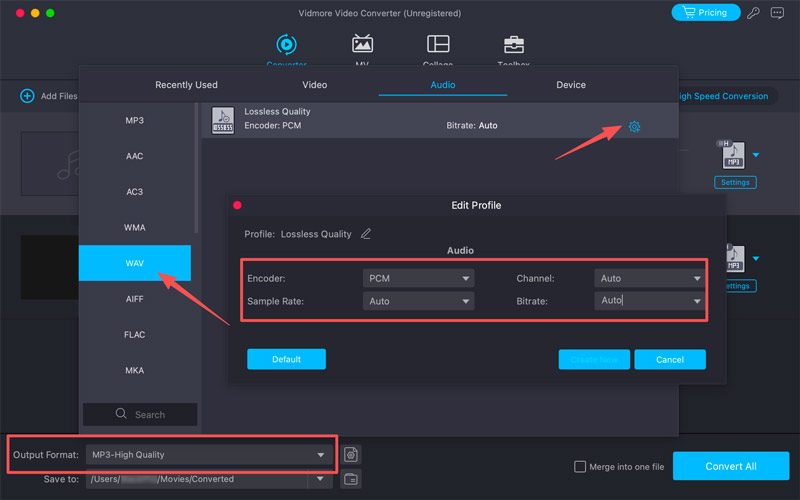Enable Merge into one file checkbox
Image resolution: width=800 pixels, height=500 pixels.
(x=580, y=466)
